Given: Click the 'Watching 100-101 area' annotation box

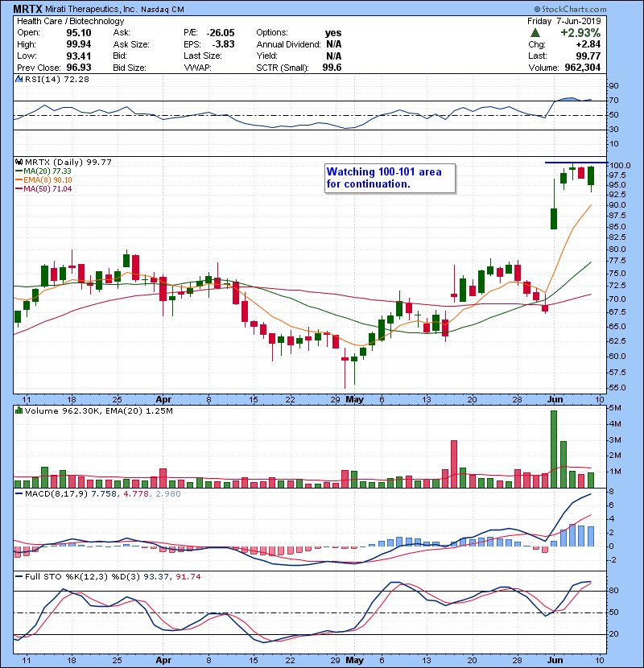Looking at the screenshot, I should (x=390, y=178).
